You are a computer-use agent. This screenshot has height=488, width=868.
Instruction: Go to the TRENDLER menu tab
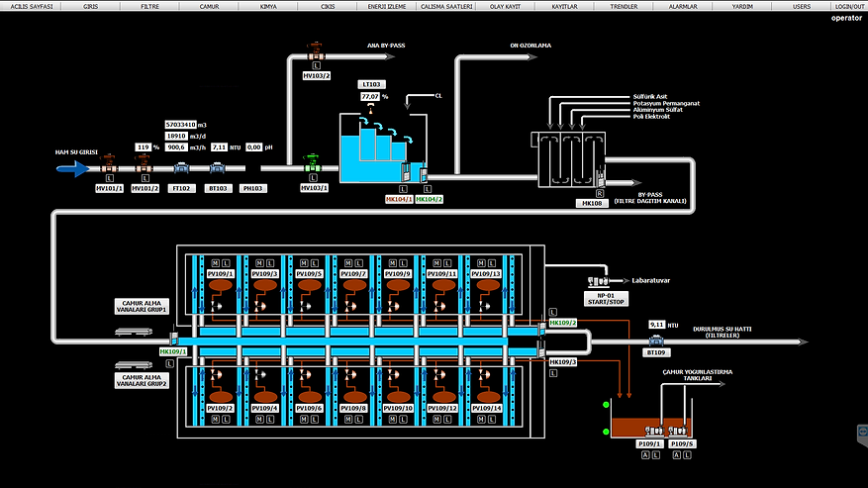pos(624,6)
